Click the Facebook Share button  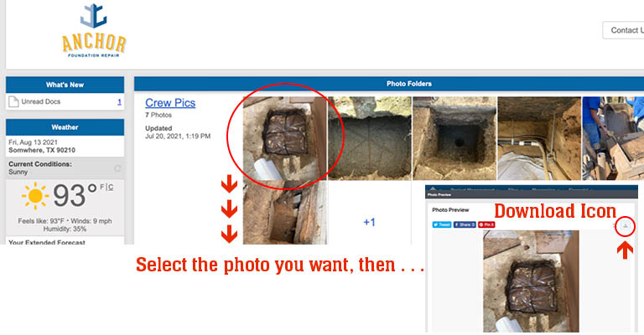coord(465,224)
